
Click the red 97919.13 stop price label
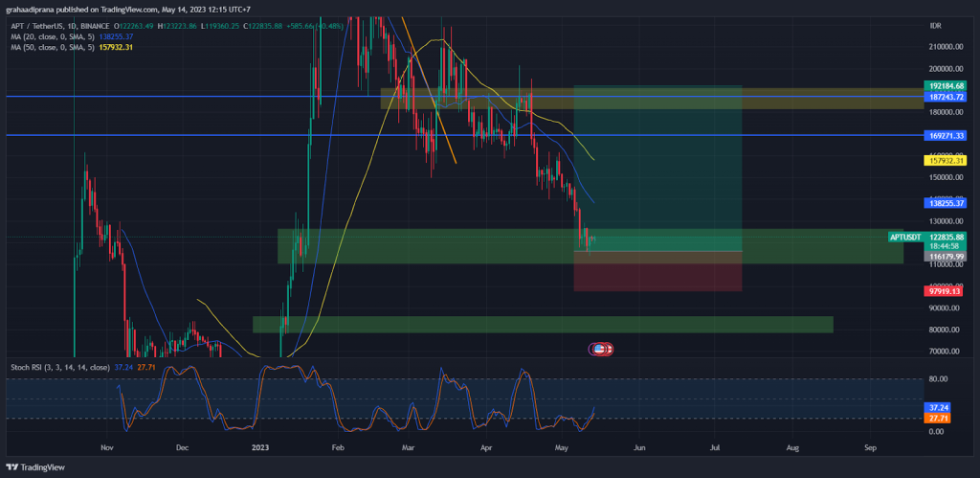(945, 291)
